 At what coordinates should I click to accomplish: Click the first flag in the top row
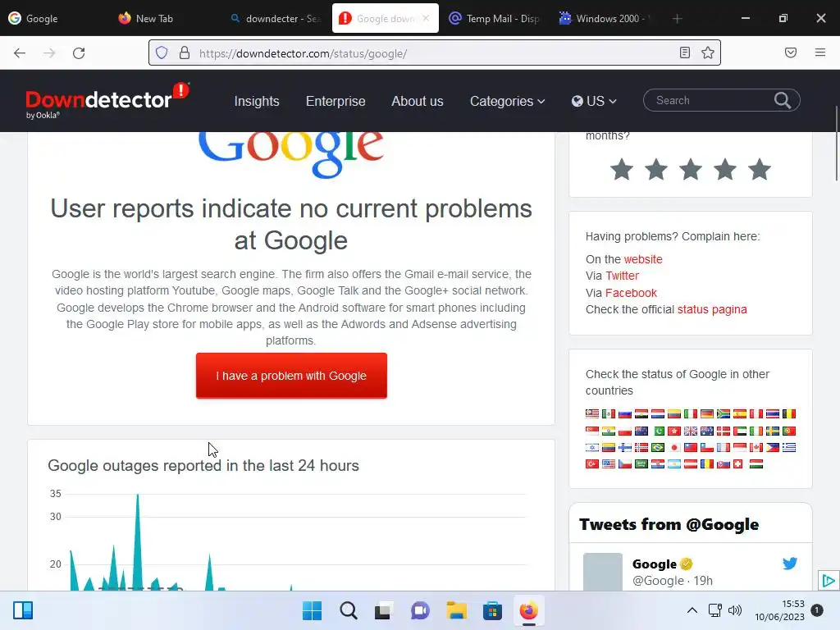tap(592, 413)
